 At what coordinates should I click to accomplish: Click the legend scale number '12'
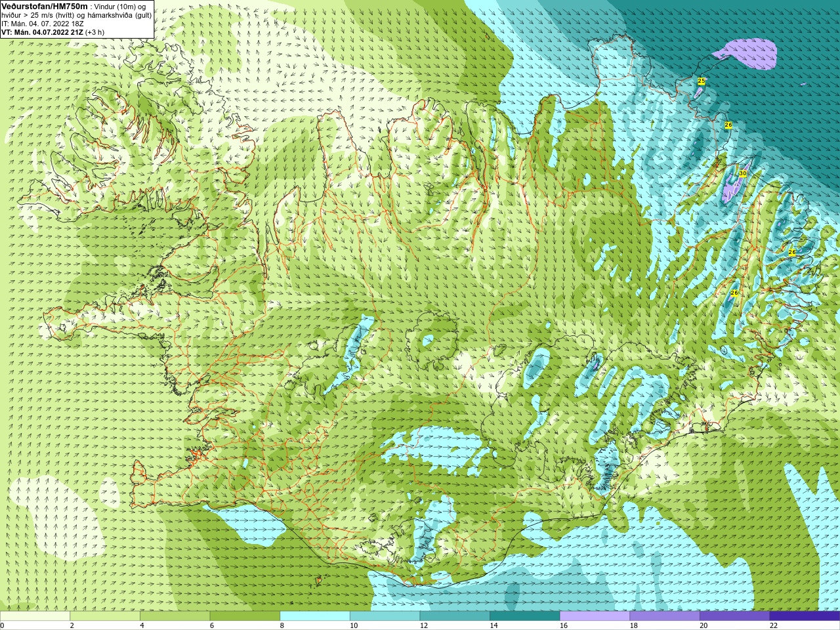click(424, 625)
